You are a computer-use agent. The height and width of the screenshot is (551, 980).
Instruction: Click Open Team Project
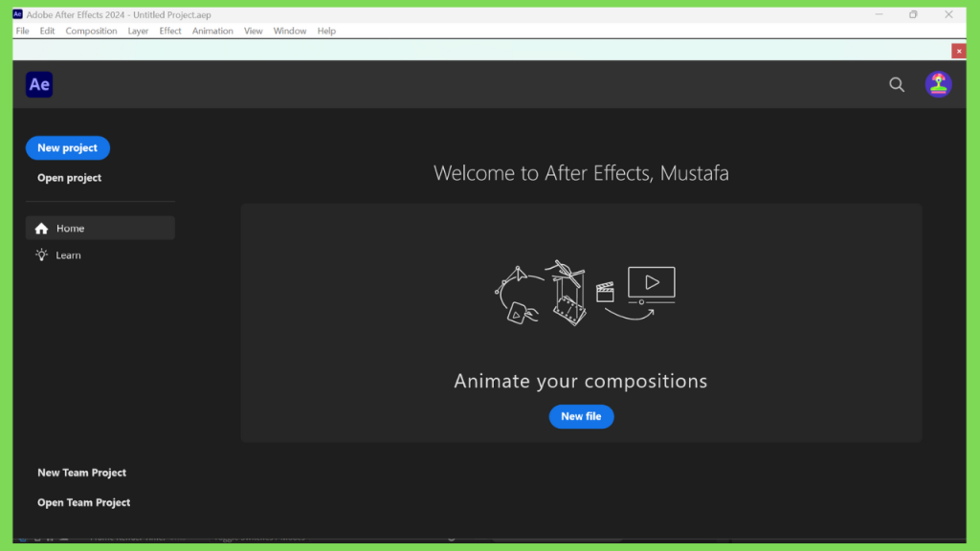(84, 503)
